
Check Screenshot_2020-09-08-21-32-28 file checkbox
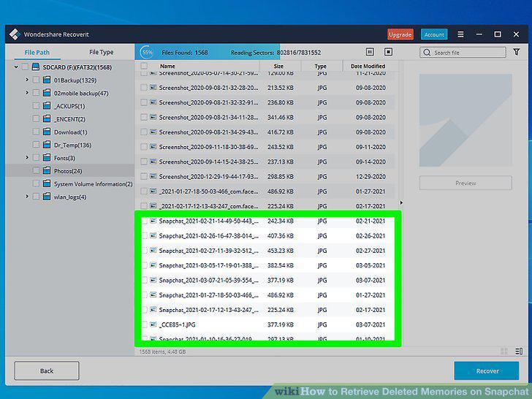144,88
